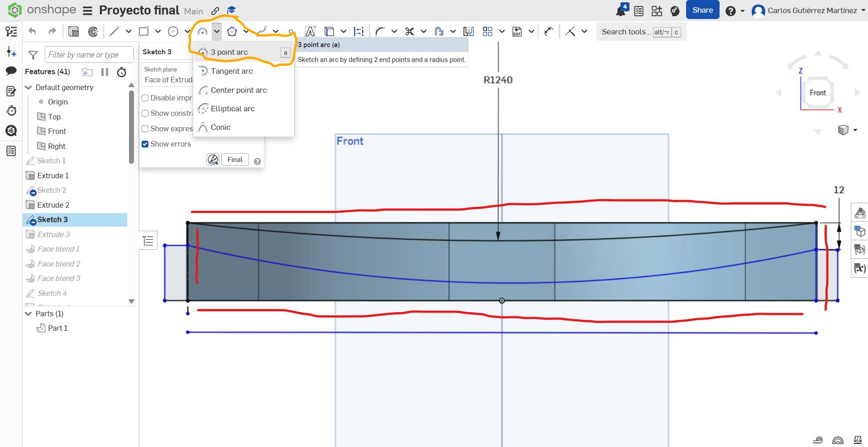Enable the Show constraints checkbox
The image size is (868, 447).
coord(145,114)
